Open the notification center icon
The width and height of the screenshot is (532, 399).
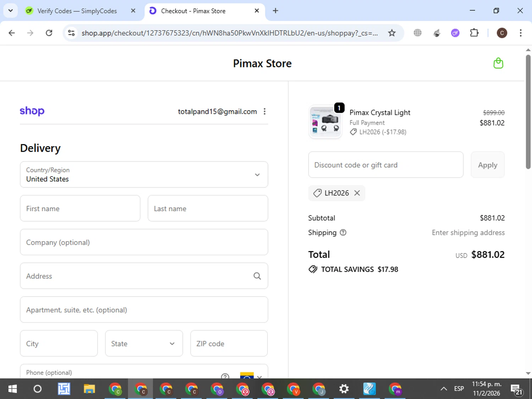516,389
